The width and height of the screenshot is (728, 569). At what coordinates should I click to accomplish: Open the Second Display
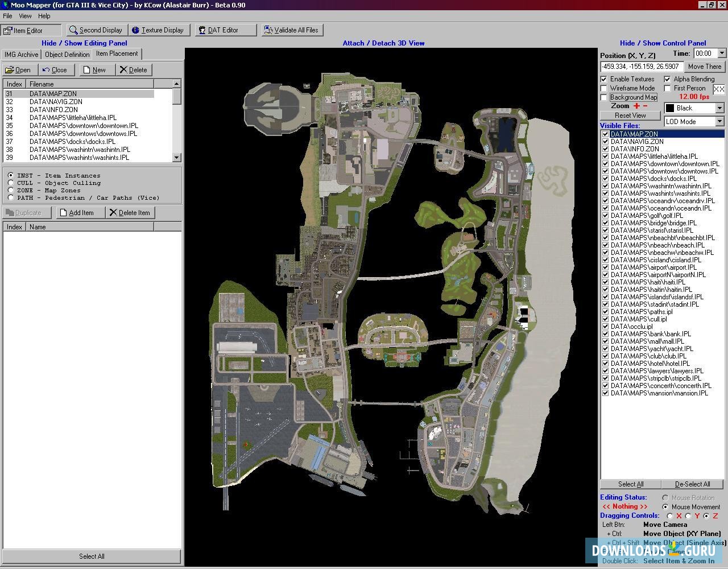coord(96,30)
